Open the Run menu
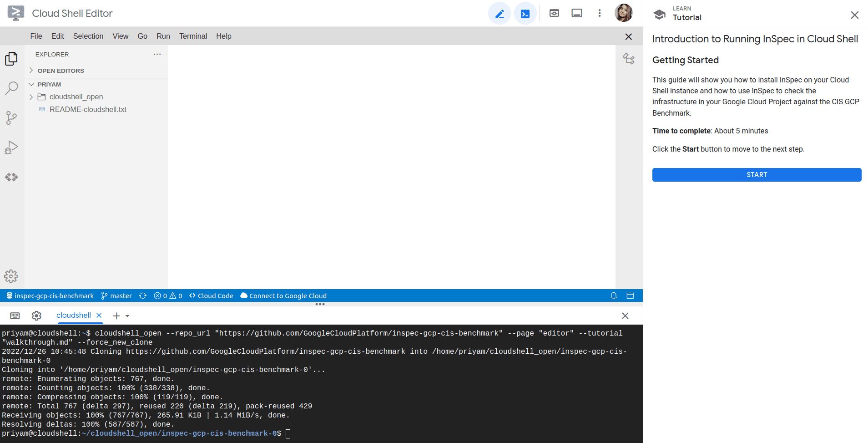 [163, 36]
